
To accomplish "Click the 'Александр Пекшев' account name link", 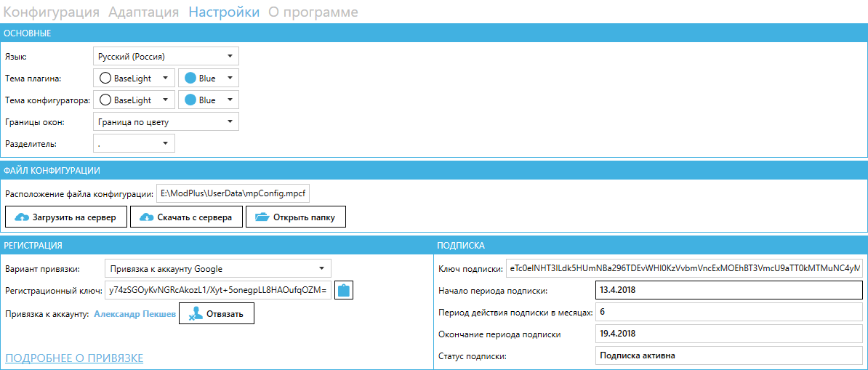I will (134, 314).
